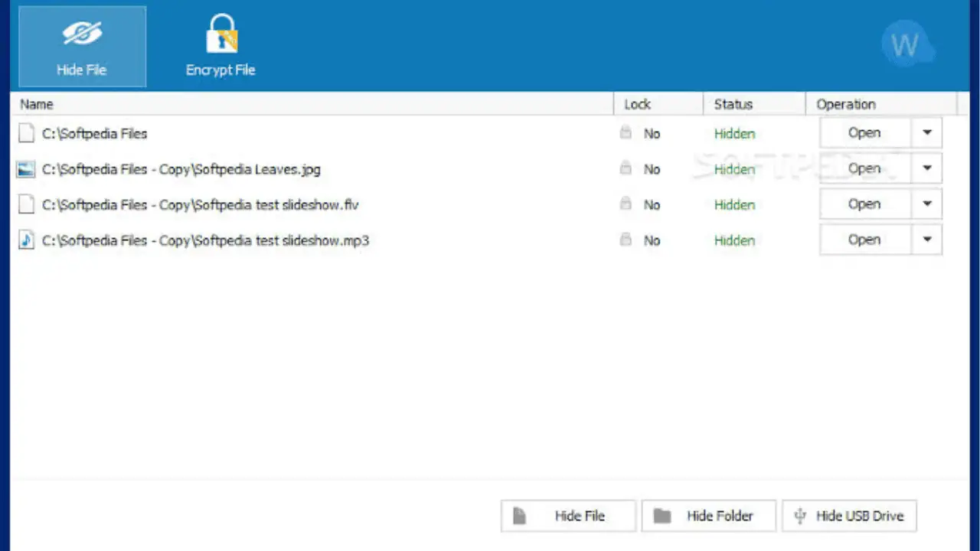Click Hidden status for slideshow.flv
The height and width of the screenshot is (551, 980).
735,204
